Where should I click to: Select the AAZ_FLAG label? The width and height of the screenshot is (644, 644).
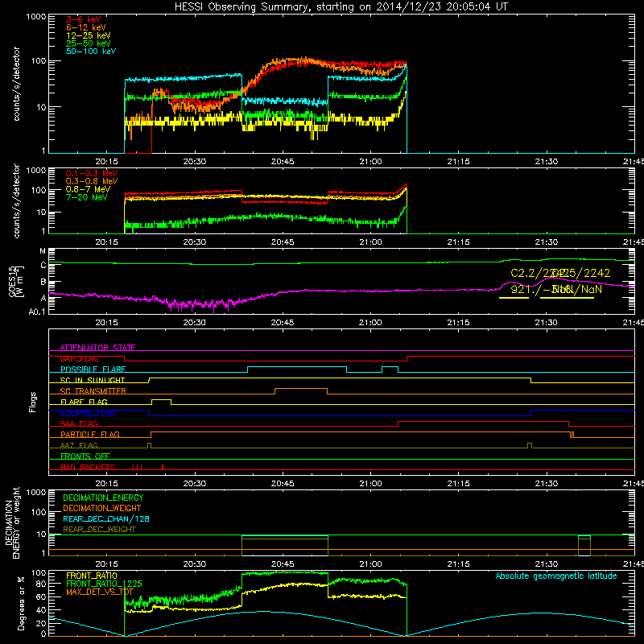(x=79, y=445)
